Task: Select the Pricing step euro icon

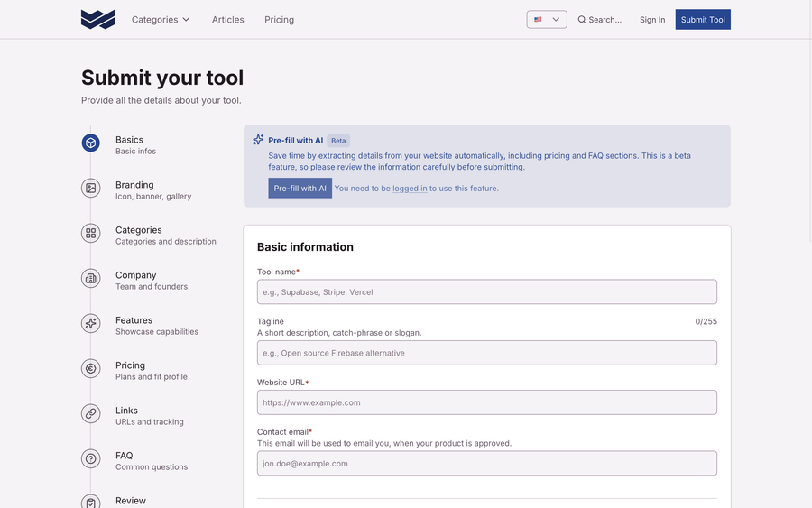Action: point(90,368)
